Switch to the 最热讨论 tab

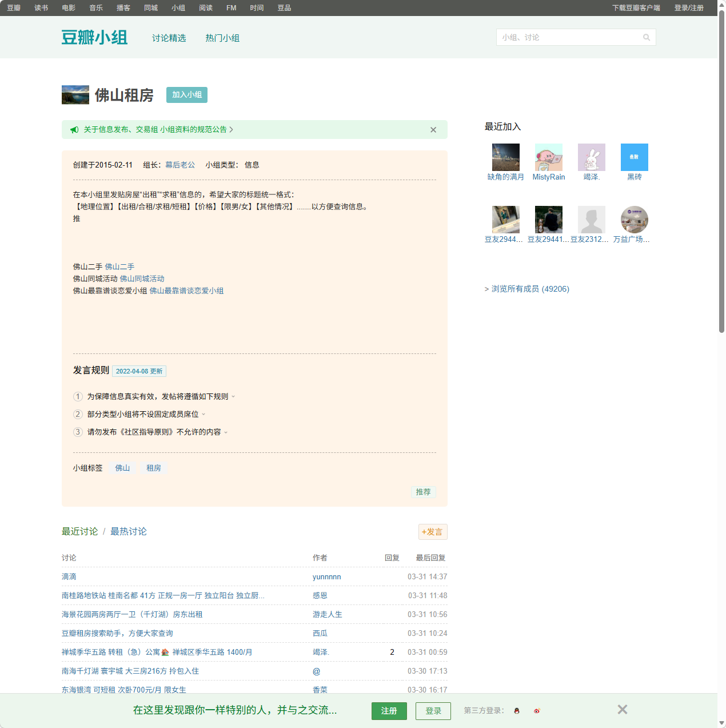tap(128, 531)
